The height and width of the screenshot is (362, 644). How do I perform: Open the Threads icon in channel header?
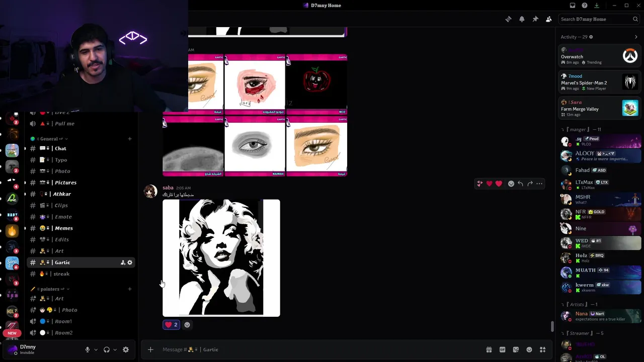(508, 19)
